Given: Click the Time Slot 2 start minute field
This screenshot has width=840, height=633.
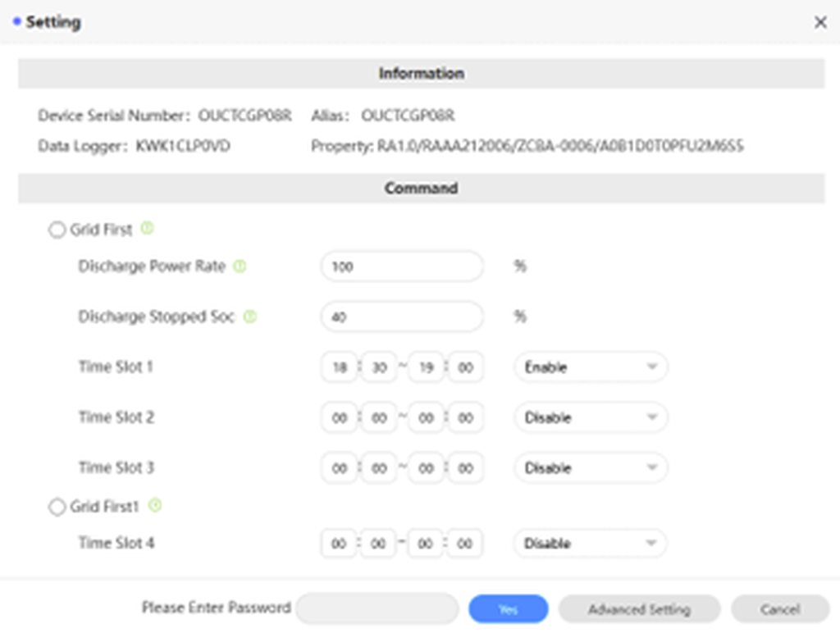Looking at the screenshot, I should point(378,417).
